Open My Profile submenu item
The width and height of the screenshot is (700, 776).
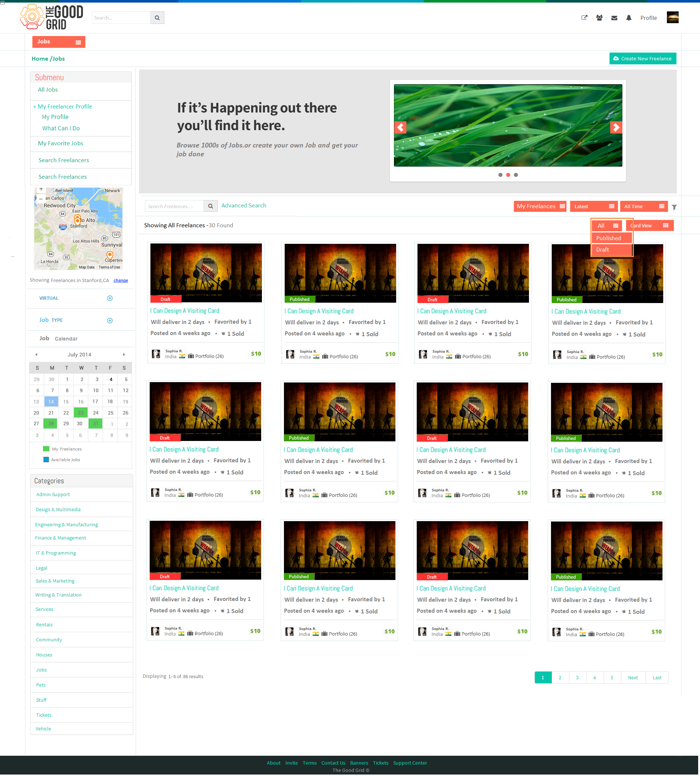coord(55,117)
